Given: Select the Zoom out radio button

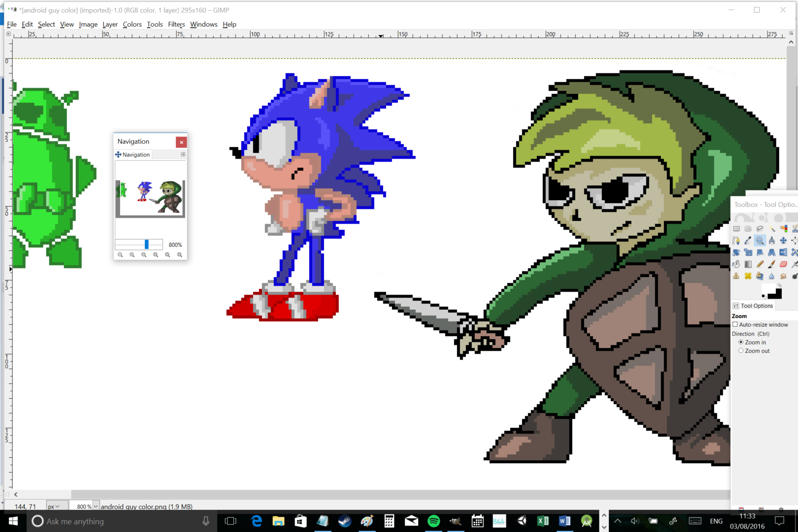Looking at the screenshot, I should coord(741,351).
